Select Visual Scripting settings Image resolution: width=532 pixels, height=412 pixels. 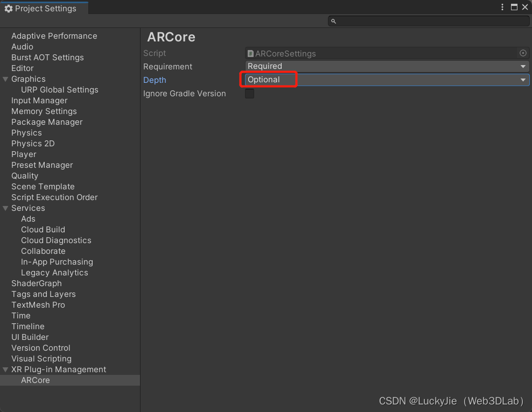point(41,359)
